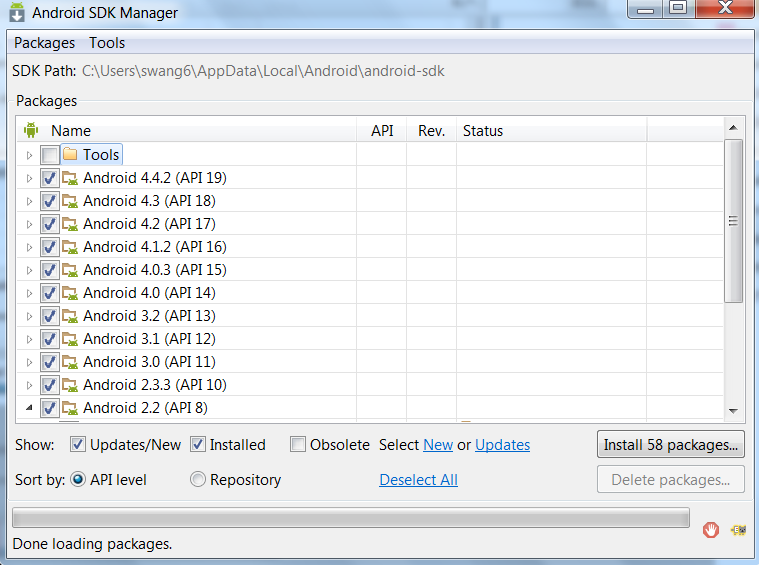Viewport: 759px width, 565px height.
Task: Click Install 58 packages button
Action: pyautogui.click(x=670, y=444)
